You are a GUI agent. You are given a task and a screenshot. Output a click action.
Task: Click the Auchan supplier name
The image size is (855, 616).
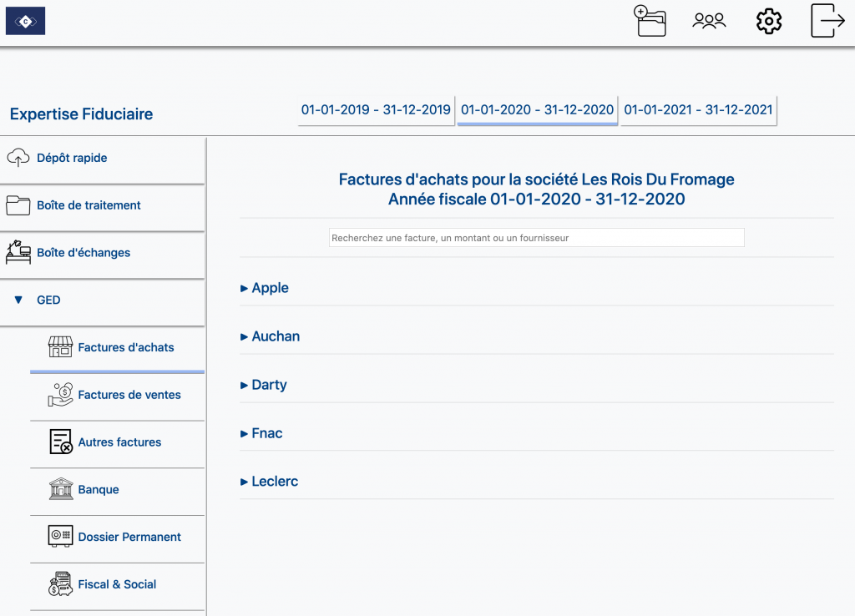click(x=276, y=336)
